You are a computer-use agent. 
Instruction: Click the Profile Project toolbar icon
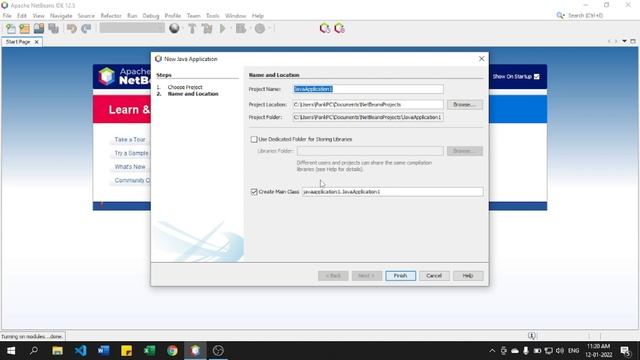point(260,29)
